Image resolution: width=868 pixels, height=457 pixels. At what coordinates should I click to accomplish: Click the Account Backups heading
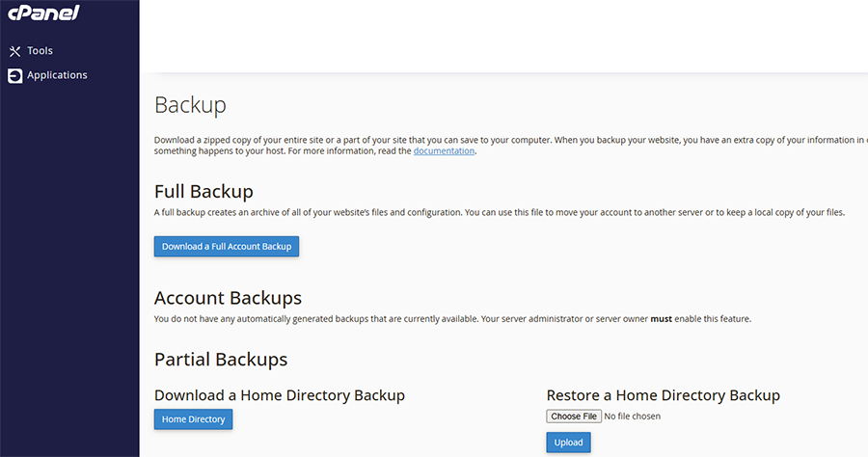228,298
